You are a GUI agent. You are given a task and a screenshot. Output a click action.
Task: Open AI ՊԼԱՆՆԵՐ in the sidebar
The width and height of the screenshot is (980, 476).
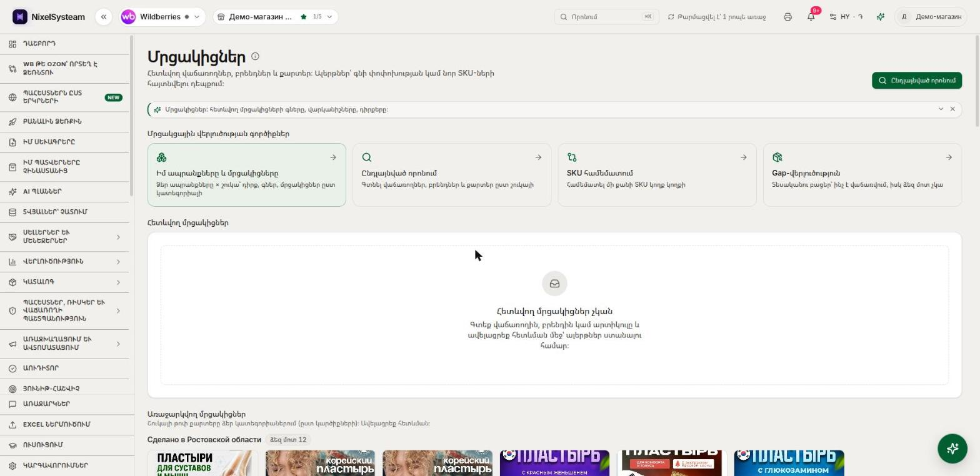pos(64,192)
